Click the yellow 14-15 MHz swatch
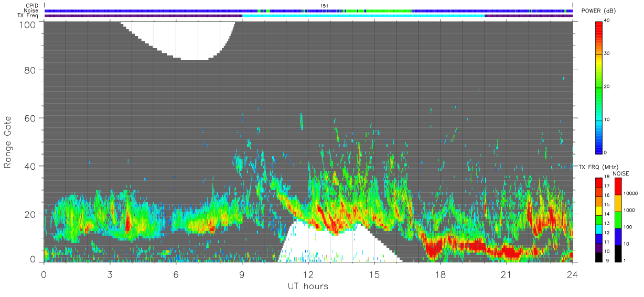This screenshot has height=297, width=644. pos(599,211)
